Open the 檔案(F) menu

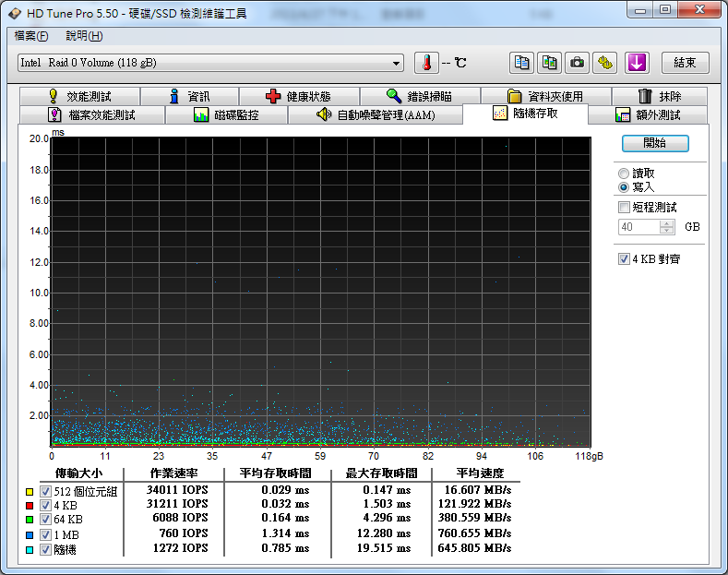click(31, 36)
